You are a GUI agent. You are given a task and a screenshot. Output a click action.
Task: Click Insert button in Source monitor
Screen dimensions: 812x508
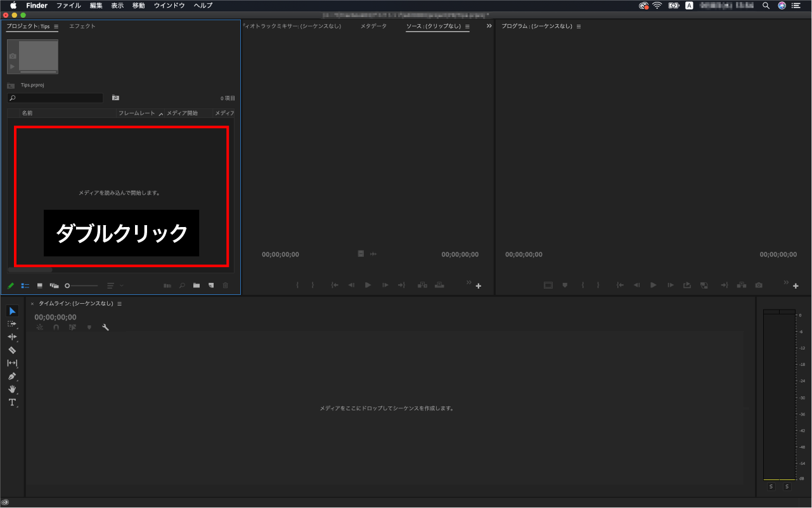click(422, 285)
